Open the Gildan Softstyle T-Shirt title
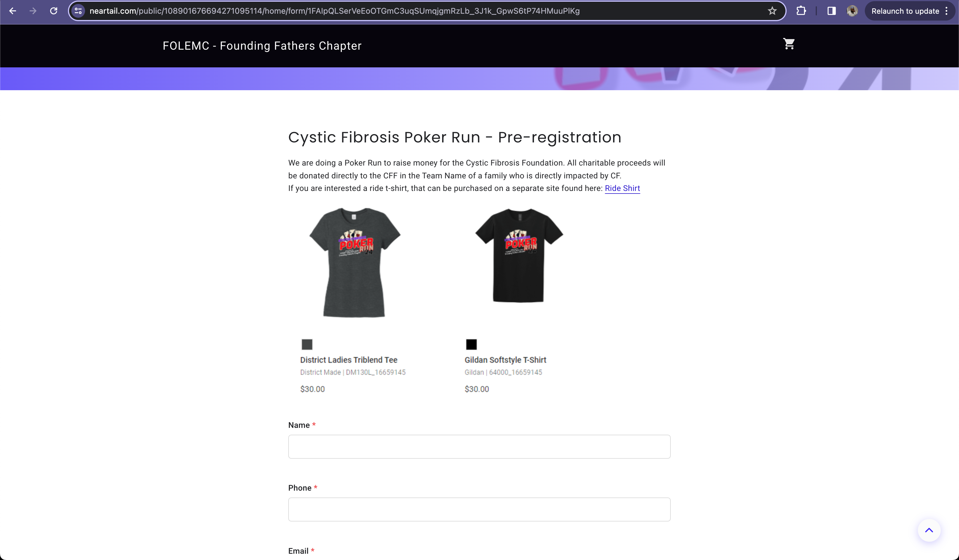This screenshot has width=959, height=560. pos(505,360)
